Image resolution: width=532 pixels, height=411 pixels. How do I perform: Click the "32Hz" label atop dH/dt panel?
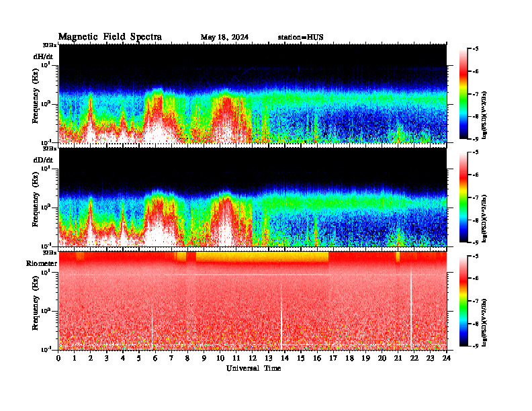pos(50,45)
